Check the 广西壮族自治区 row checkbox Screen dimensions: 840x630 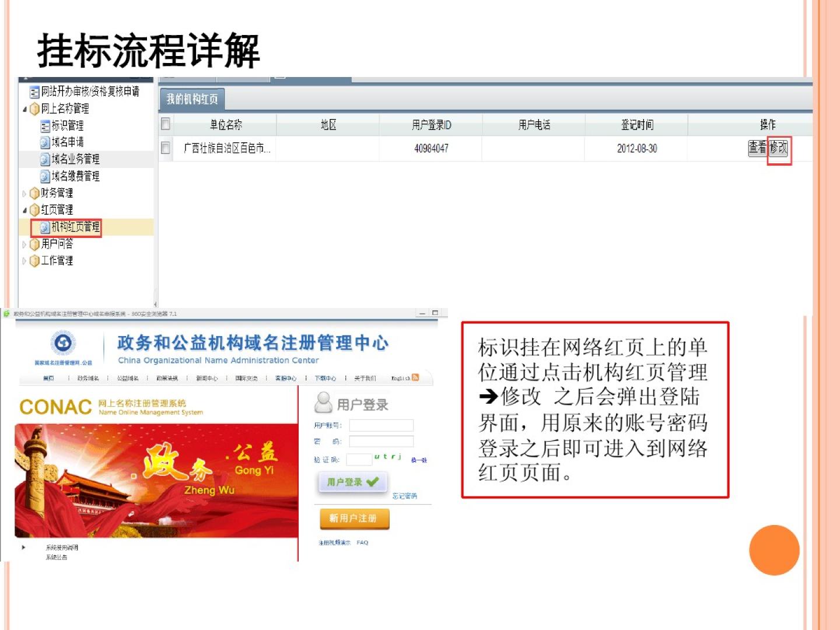pyautogui.click(x=166, y=148)
